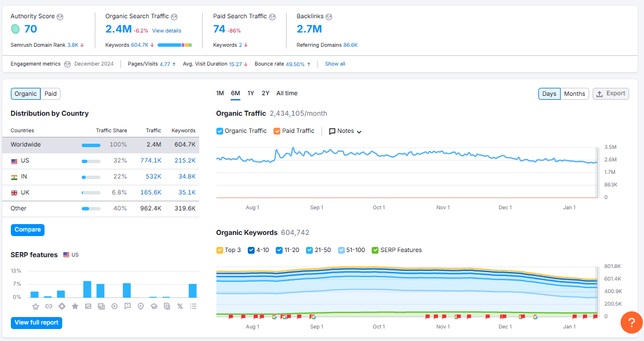Switch to the Paid tab
Image resolution: width=644 pixels, height=341 pixels.
click(x=51, y=94)
